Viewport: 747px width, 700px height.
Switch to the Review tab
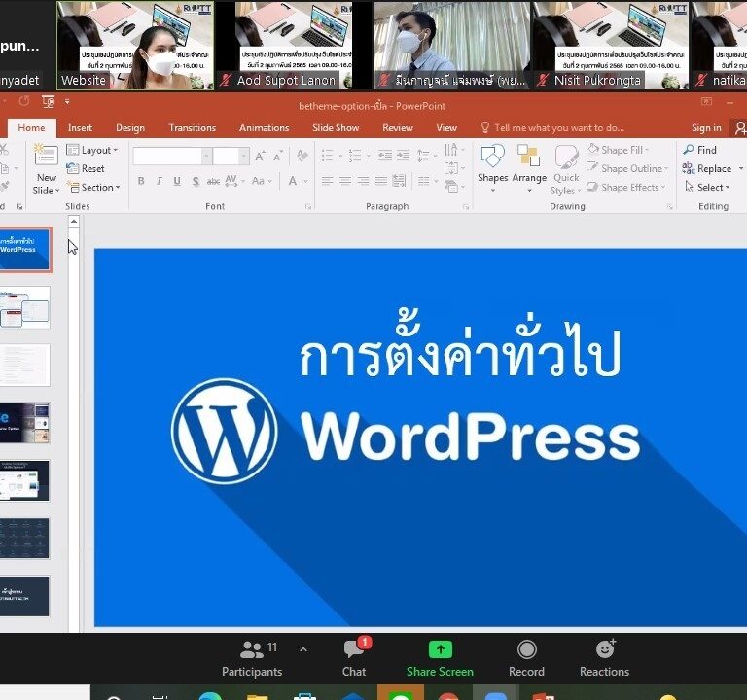(x=397, y=128)
